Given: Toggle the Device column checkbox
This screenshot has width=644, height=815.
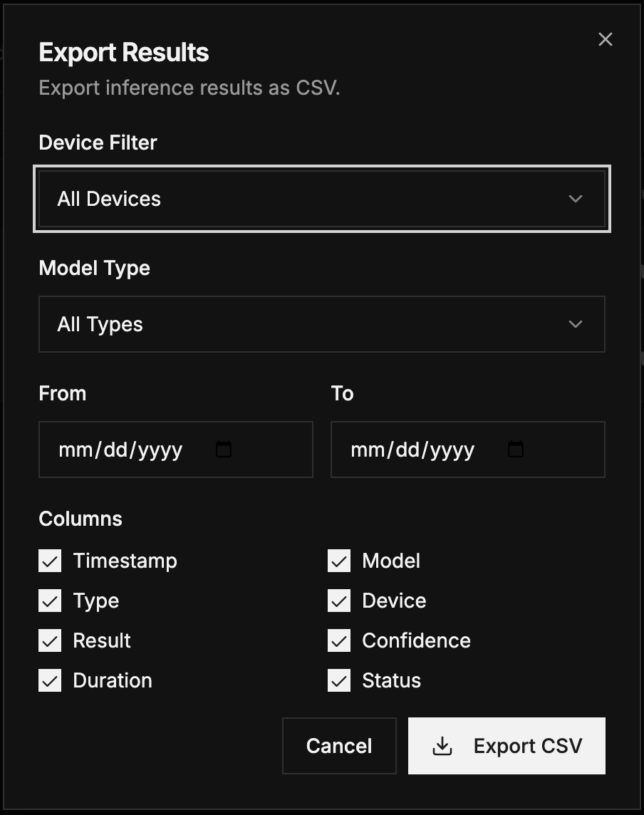Looking at the screenshot, I should (x=338, y=601).
